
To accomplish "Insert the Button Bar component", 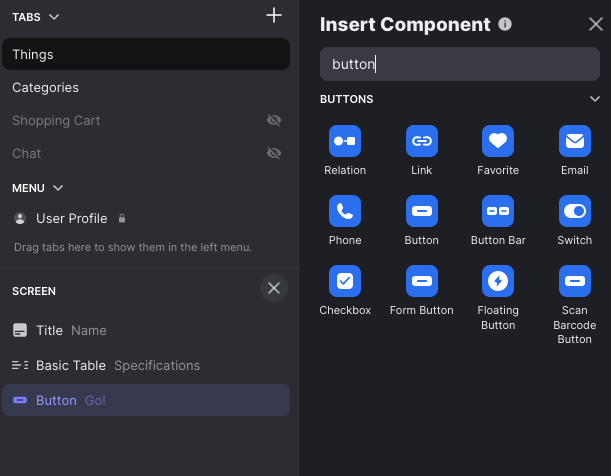I will [498, 211].
